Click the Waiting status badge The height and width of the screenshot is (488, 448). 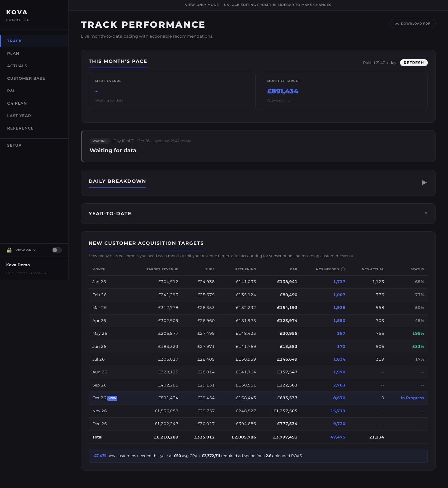pyautogui.click(x=100, y=141)
